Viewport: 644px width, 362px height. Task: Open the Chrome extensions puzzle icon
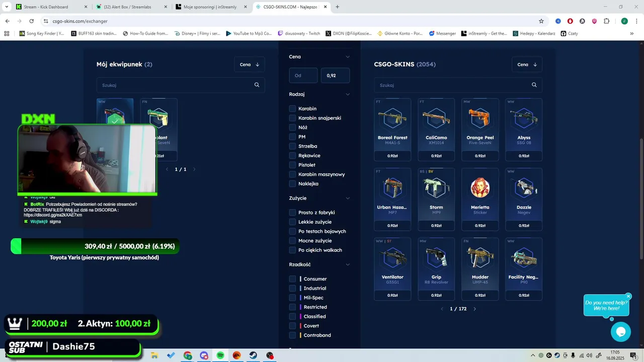click(606, 21)
